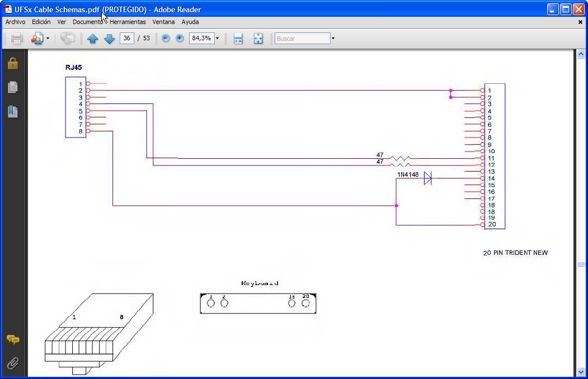Viewport: 588px width, 379px height.
Task: Open the Ayuda menu
Action: [x=190, y=22]
